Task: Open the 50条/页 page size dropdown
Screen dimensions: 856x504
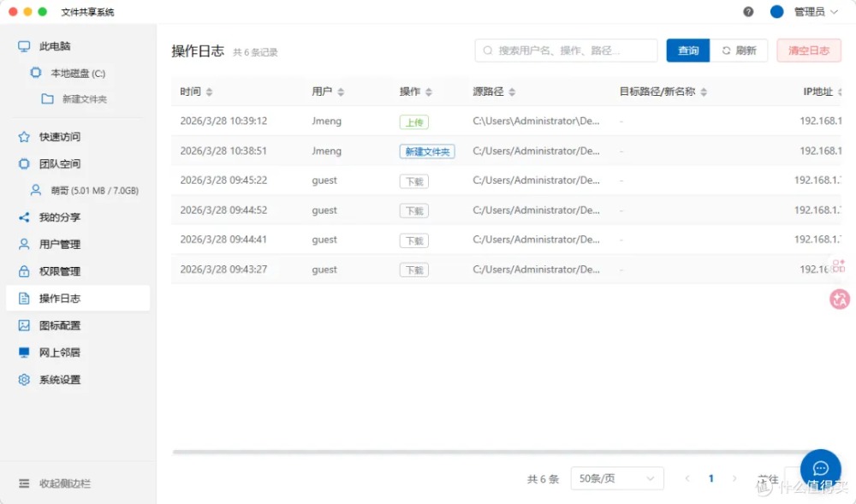Action: pos(616,478)
